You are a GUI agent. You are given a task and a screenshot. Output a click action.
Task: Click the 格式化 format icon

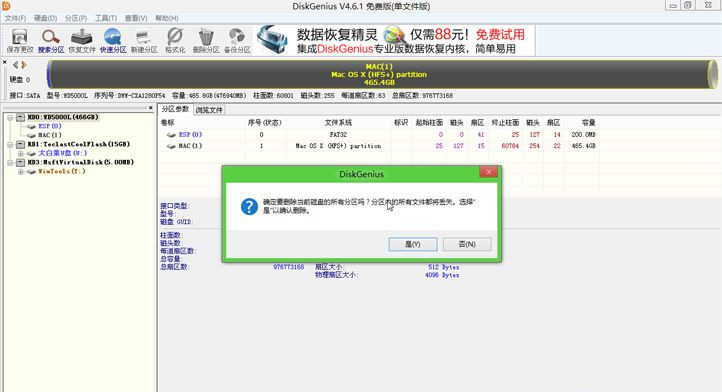click(175, 41)
